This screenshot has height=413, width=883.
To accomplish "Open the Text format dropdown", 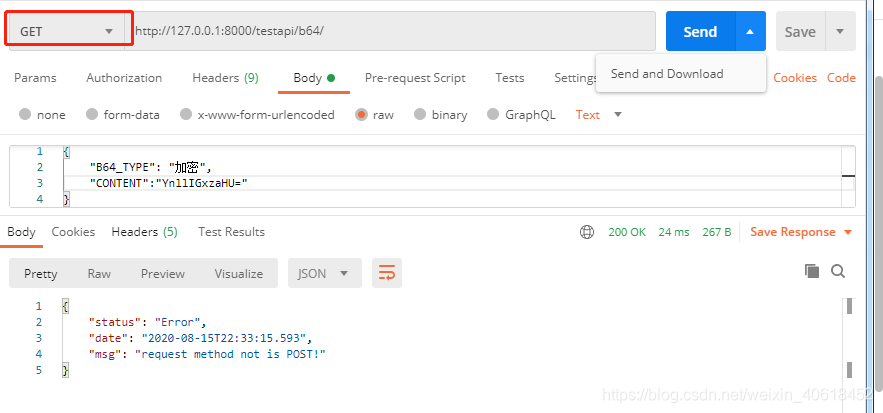I will pos(599,115).
